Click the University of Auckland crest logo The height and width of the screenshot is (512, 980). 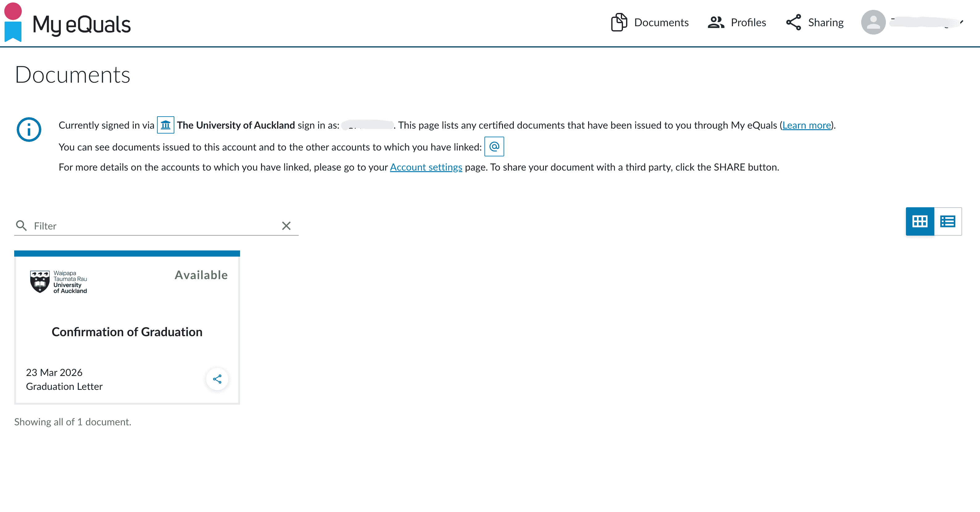click(x=39, y=282)
